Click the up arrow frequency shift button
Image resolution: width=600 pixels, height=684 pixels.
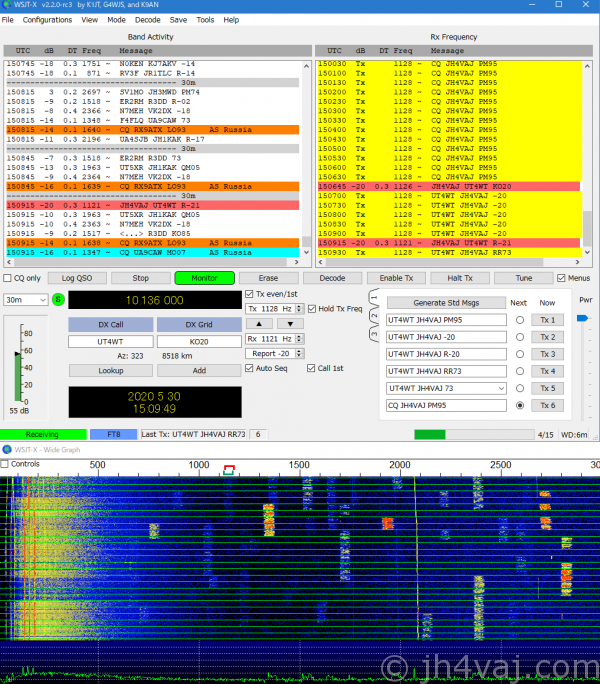point(255,324)
